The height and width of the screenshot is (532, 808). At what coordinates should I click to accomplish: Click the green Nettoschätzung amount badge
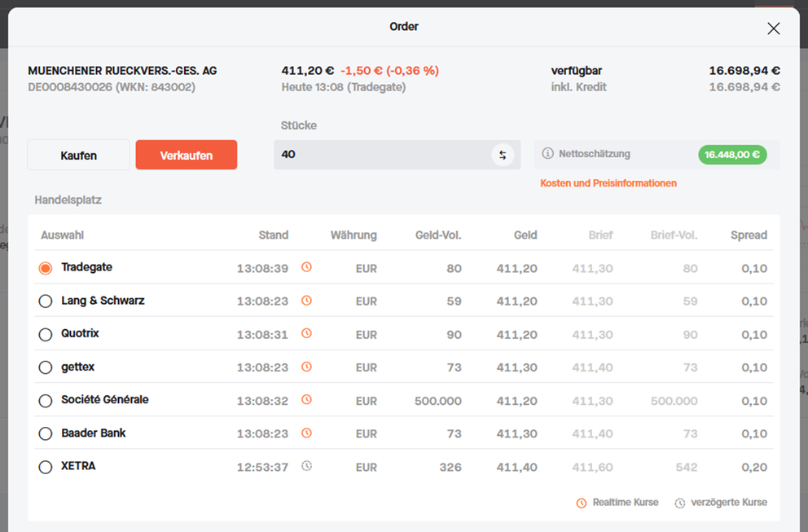coord(731,155)
